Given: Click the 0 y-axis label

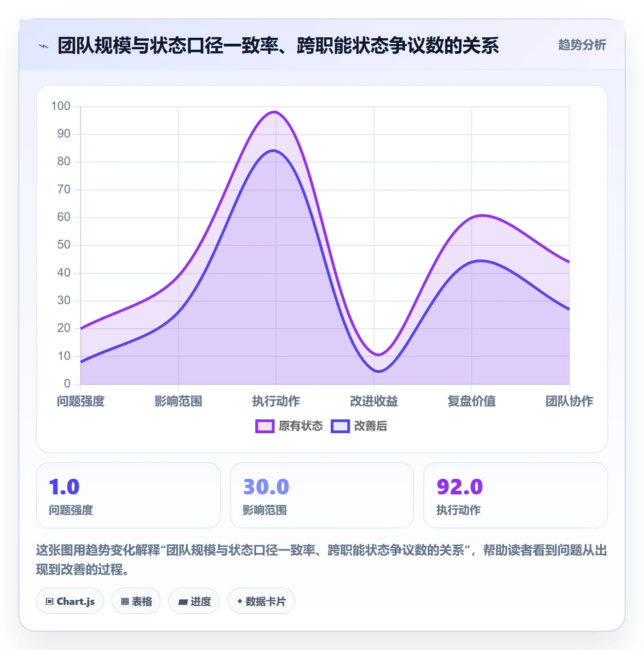Looking at the screenshot, I should (67, 384).
